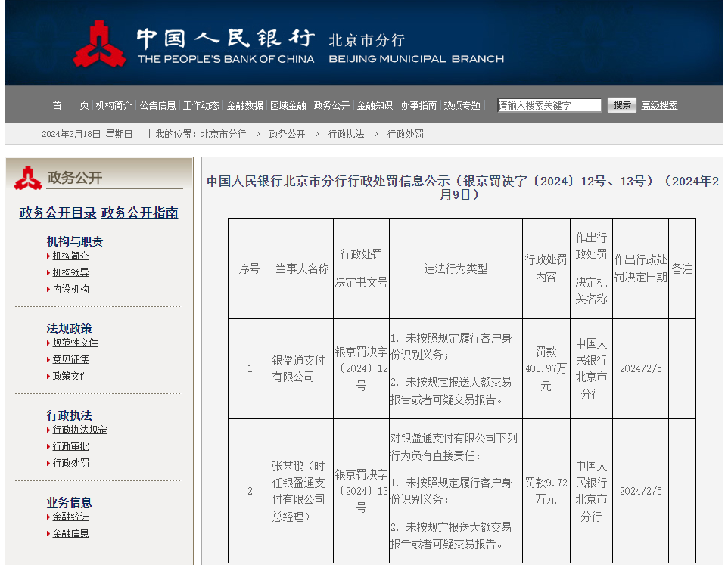Click the 银盈通支付有限公司 party name cell
Viewport: 728px width, 565px height.
point(302,369)
